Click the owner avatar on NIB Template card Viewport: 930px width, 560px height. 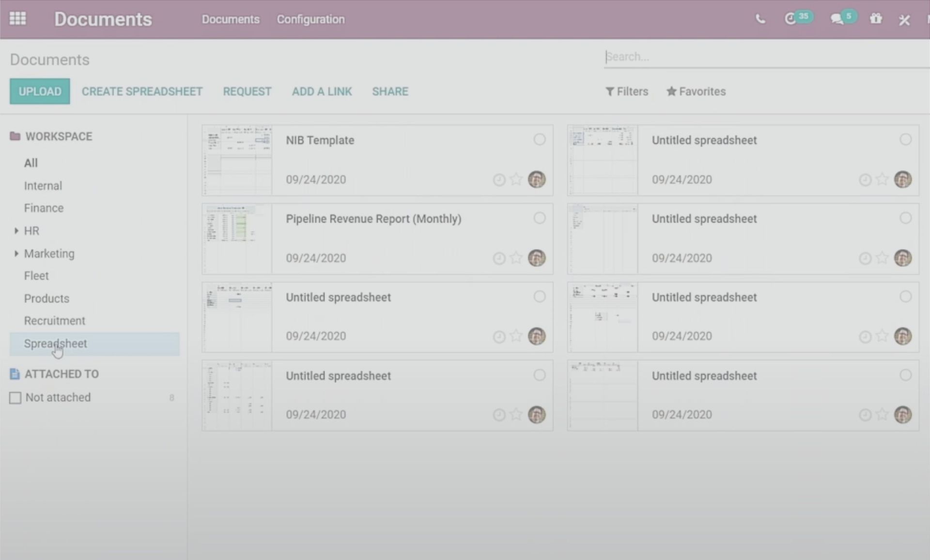tap(537, 179)
